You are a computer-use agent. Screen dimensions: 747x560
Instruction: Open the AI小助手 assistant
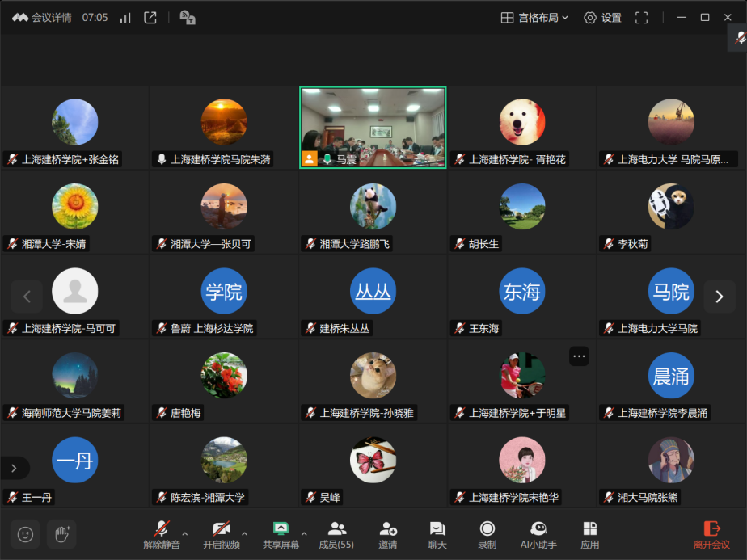pos(538,534)
